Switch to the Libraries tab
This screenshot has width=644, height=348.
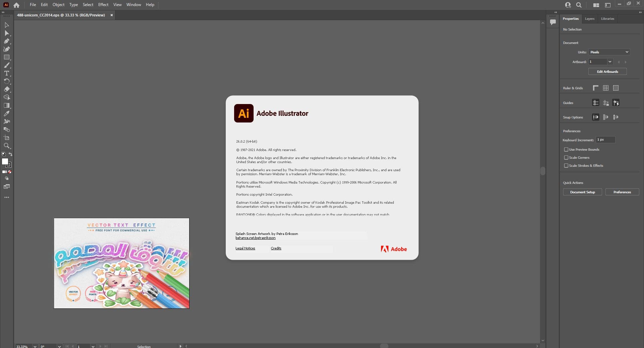607,19
